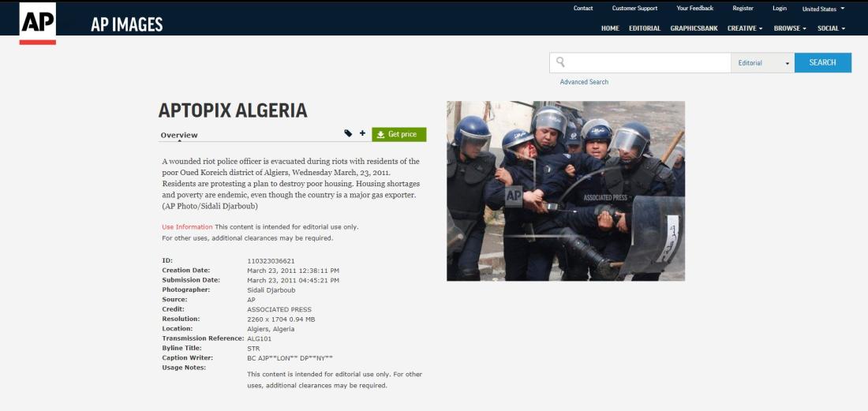The height and width of the screenshot is (411, 868).
Task: Open the Advanced Search link
Action: point(584,82)
